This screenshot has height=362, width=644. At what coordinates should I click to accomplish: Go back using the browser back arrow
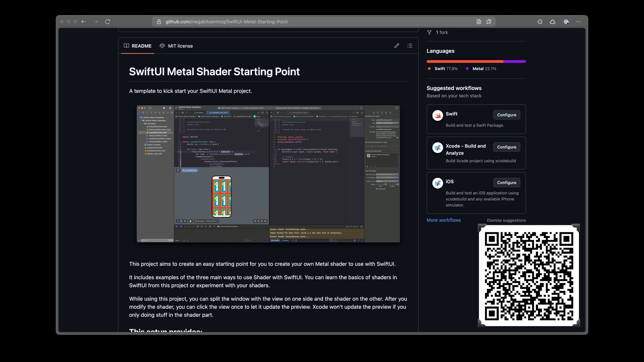coord(84,22)
